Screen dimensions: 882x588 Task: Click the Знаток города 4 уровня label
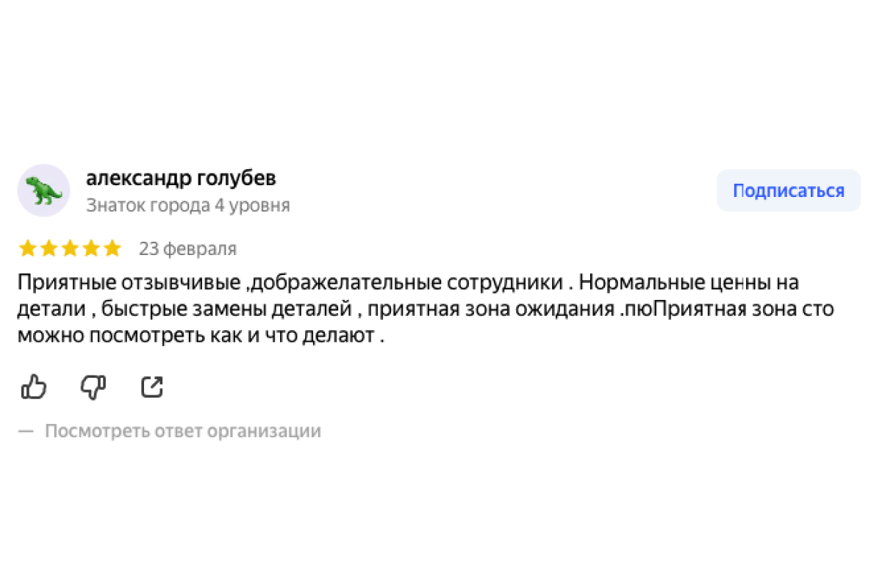[x=187, y=206]
